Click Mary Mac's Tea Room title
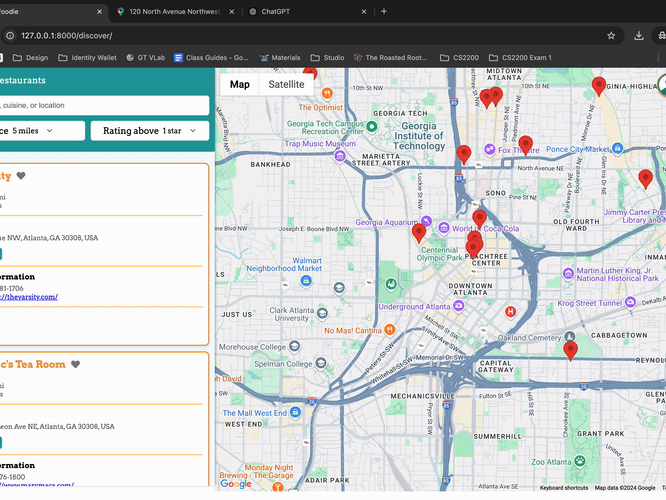 33,364
